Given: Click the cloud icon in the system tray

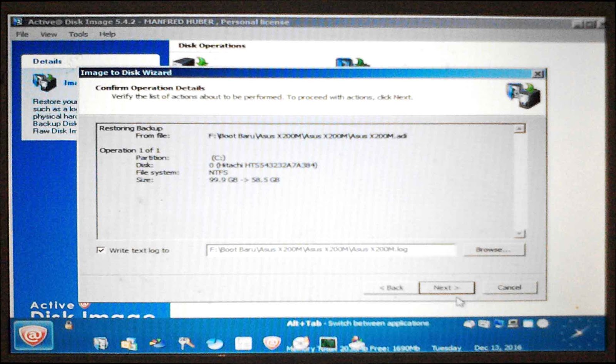Looking at the screenshot, I should click(469, 324).
